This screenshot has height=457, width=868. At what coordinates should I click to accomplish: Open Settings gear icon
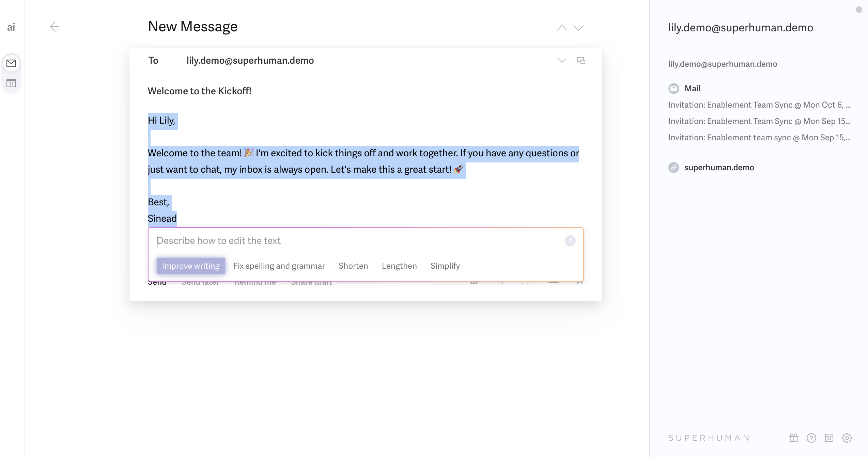click(x=847, y=438)
